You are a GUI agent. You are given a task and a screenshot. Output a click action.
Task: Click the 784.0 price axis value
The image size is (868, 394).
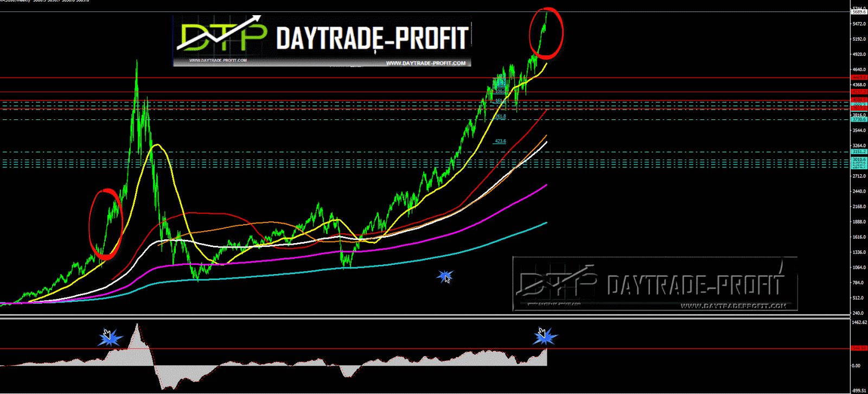click(859, 282)
